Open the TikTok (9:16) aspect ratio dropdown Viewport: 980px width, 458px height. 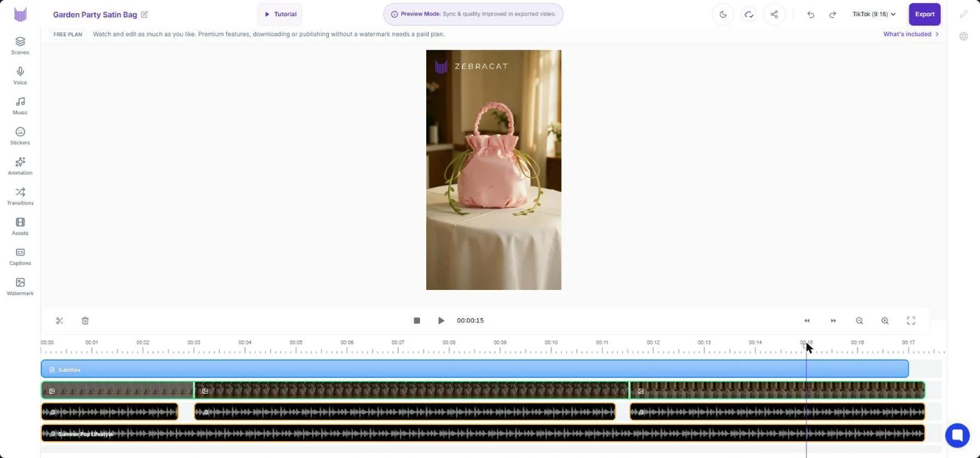coord(874,14)
